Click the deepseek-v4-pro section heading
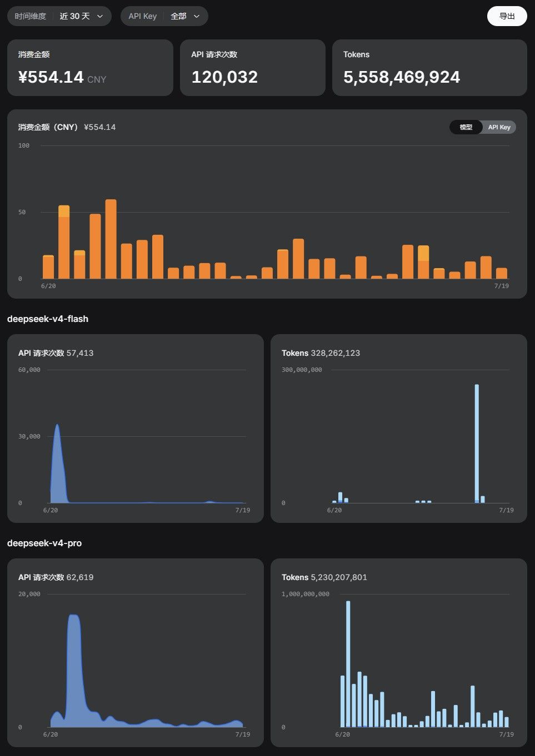 [44, 543]
